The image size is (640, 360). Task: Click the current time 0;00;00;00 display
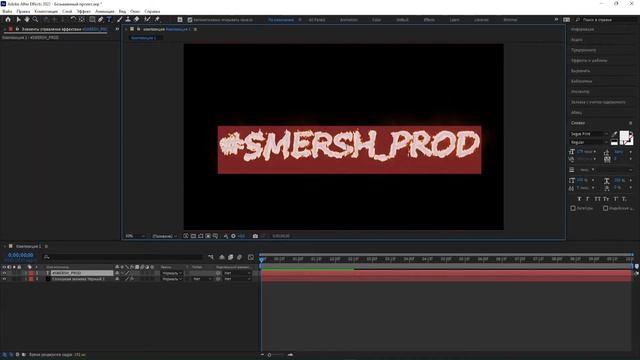point(20,255)
